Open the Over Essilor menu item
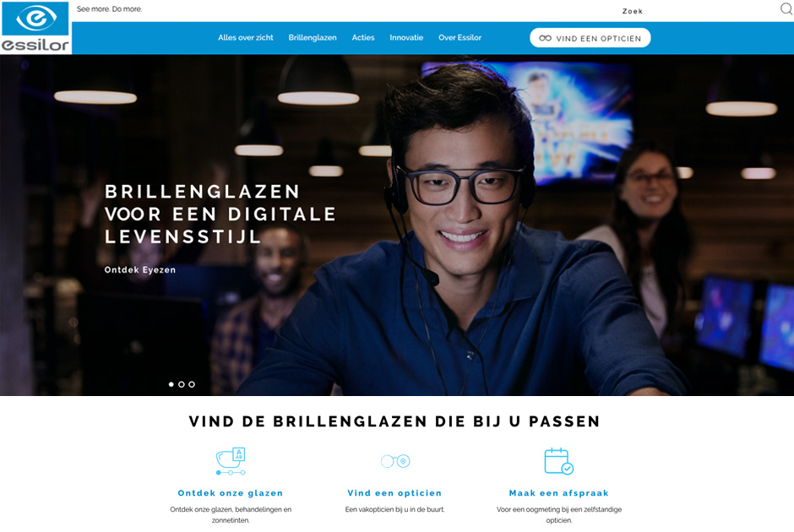The width and height of the screenshot is (794, 532). tap(460, 37)
